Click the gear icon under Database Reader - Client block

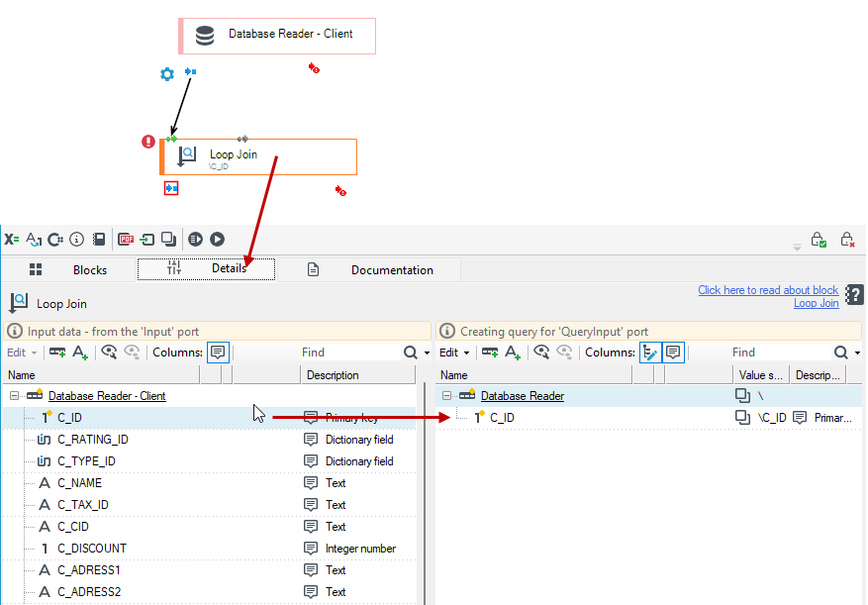[166, 74]
